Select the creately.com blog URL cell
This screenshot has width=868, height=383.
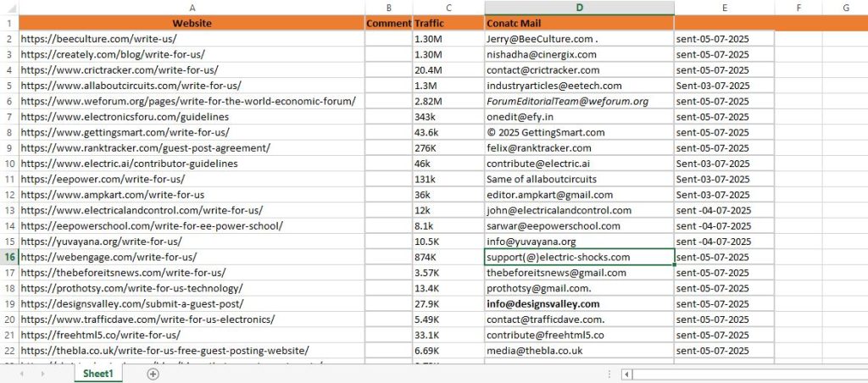point(192,54)
